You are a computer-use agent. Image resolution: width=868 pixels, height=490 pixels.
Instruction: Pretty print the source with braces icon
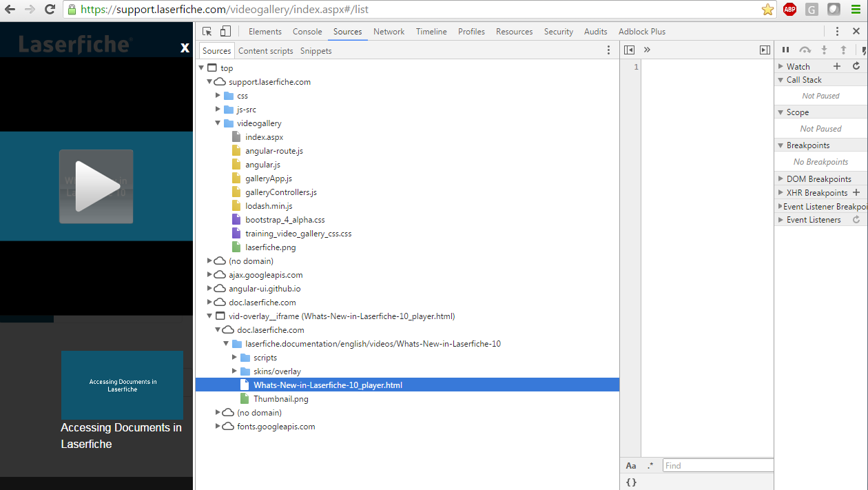631,482
